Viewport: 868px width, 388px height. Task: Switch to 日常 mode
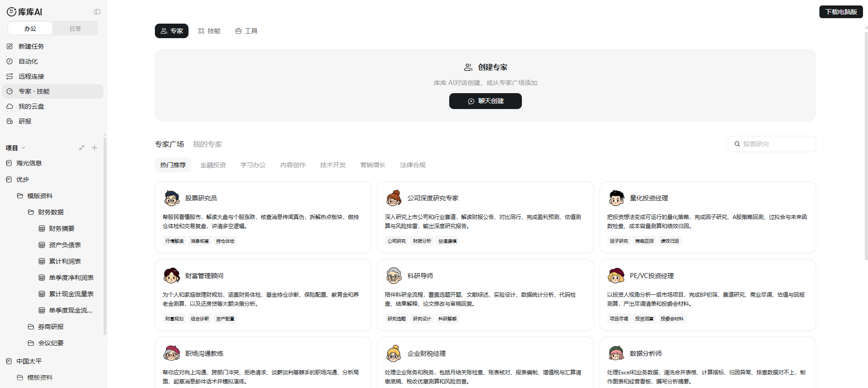pyautogui.click(x=75, y=28)
